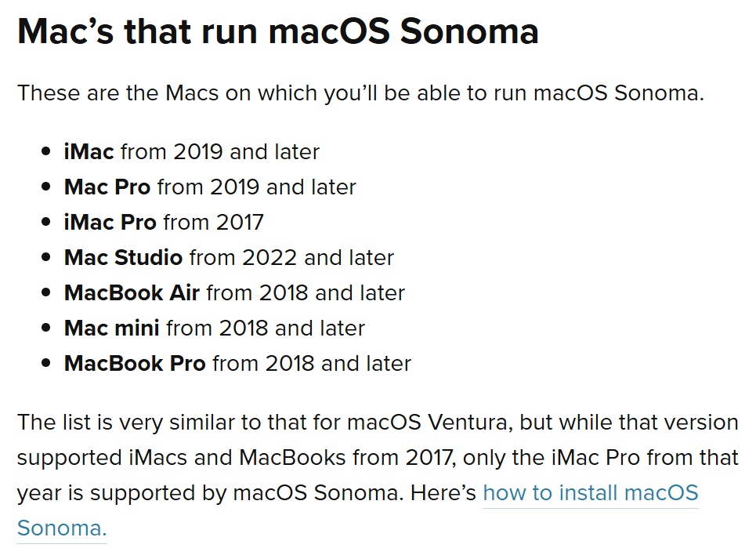The image size is (756, 548).
Task: Click the bold MacBook Pro label
Action: pyautogui.click(x=135, y=363)
